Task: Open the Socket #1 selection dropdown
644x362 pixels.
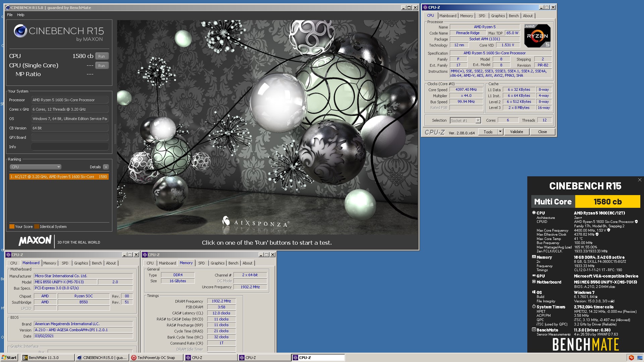Action: (465, 120)
